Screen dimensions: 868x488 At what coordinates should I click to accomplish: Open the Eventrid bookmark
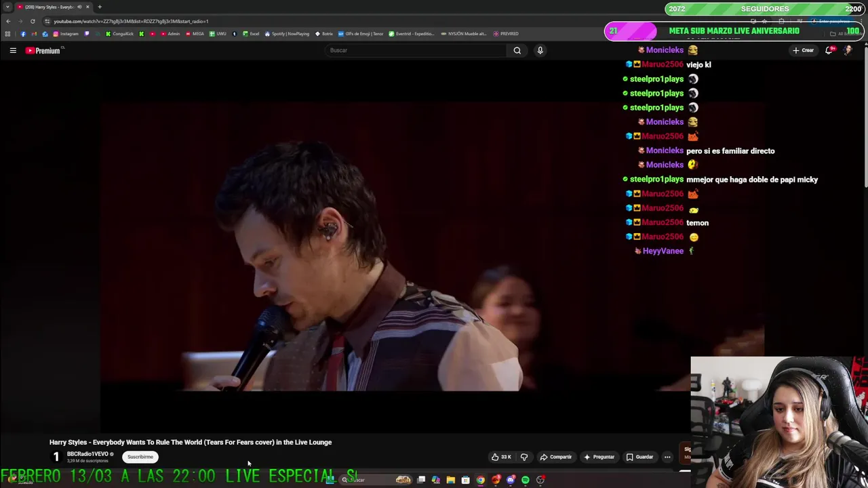(412, 34)
